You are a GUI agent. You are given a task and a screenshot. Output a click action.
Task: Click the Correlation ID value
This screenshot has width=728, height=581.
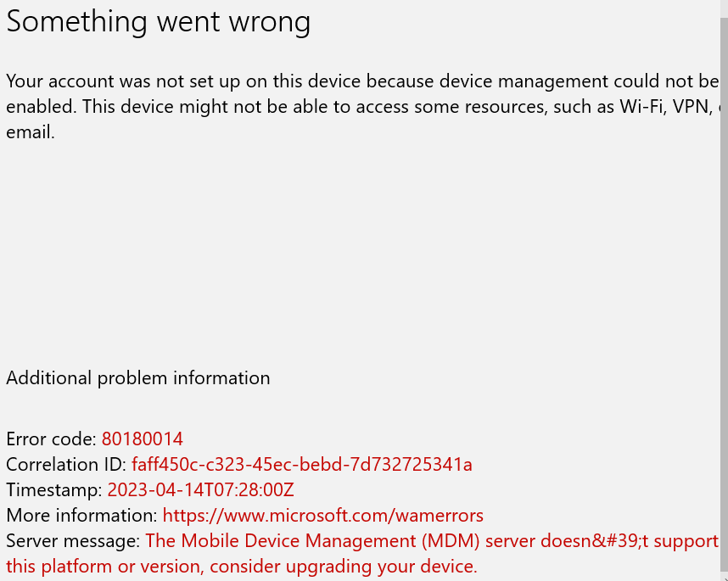[301, 465]
